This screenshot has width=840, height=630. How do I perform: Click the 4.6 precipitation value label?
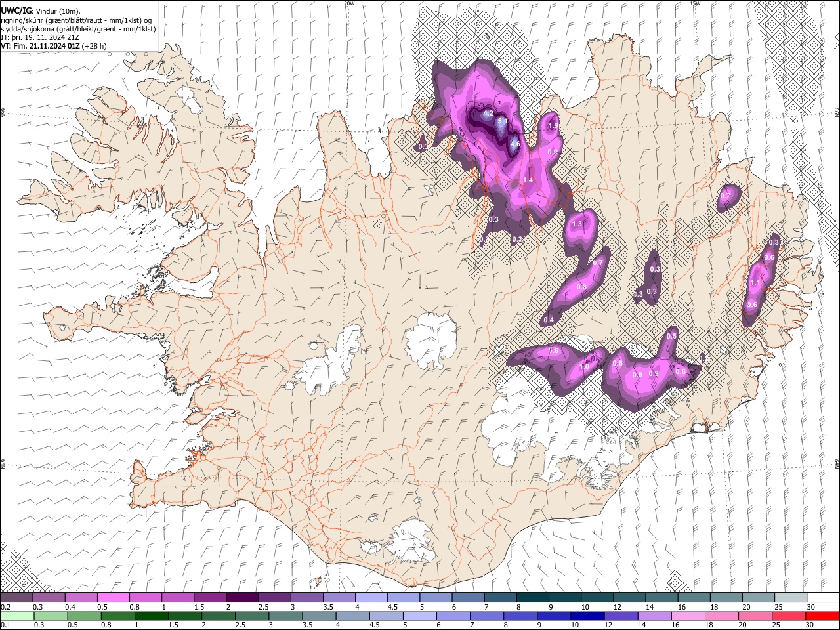(515, 144)
